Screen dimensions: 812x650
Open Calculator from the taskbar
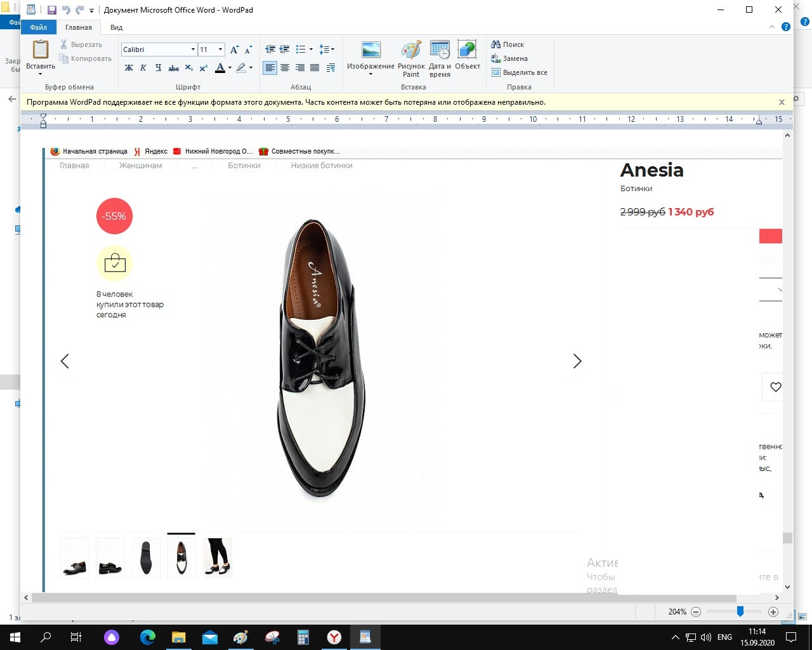[x=303, y=637]
